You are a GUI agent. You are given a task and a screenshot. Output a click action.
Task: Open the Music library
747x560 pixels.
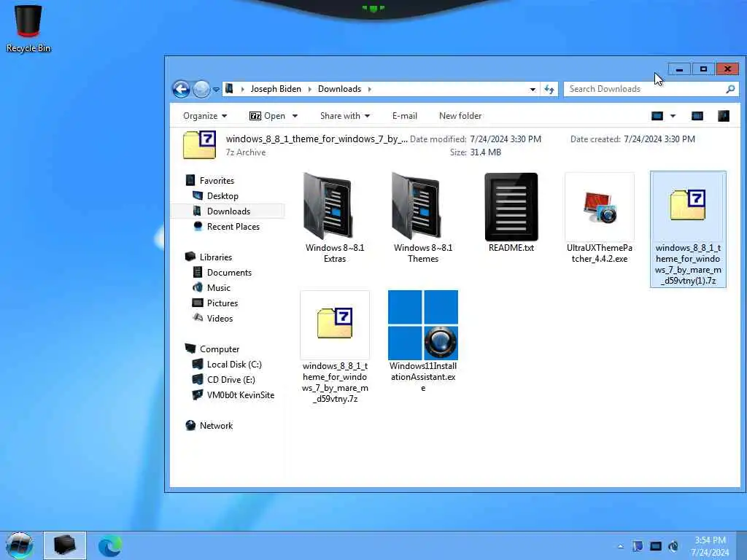tap(219, 287)
